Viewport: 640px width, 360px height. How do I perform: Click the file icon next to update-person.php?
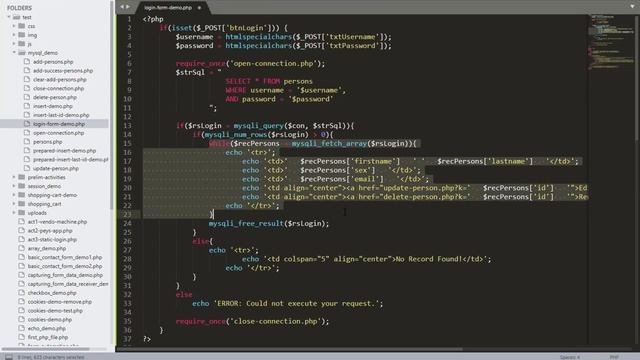click(27, 168)
